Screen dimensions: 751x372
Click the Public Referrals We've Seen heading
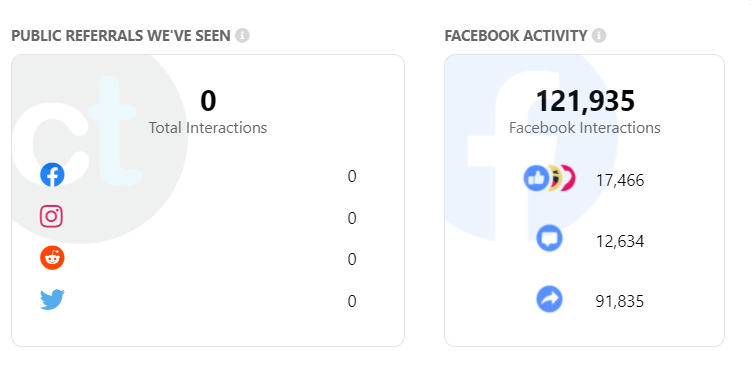tap(121, 36)
